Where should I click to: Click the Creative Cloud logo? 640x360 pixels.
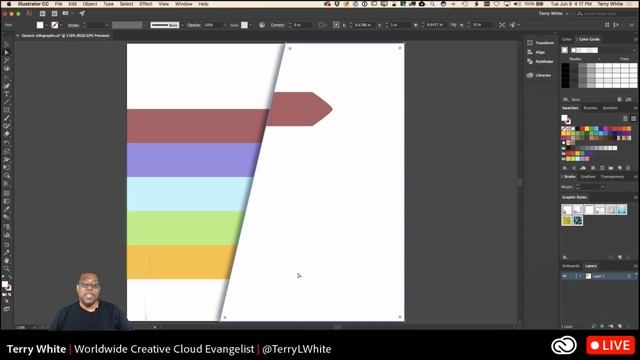coord(564,345)
